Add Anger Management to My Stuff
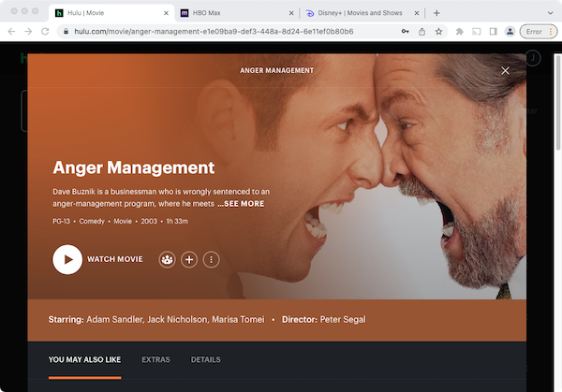 189,259
